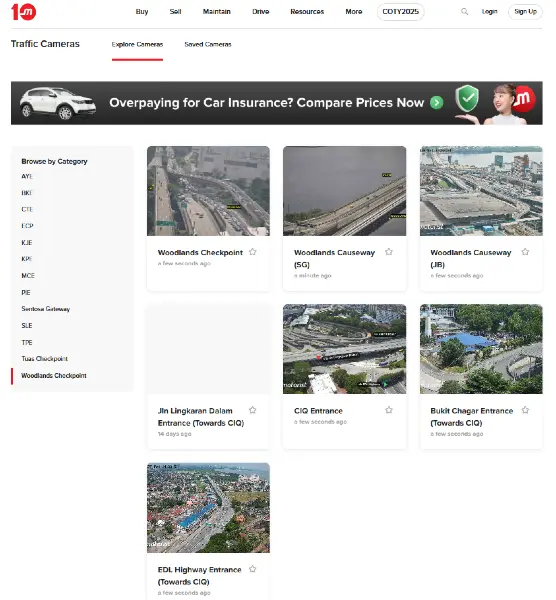Screen dimensions: 556x600
Task: Star the CIQ Entrance camera
Action: 389,410
